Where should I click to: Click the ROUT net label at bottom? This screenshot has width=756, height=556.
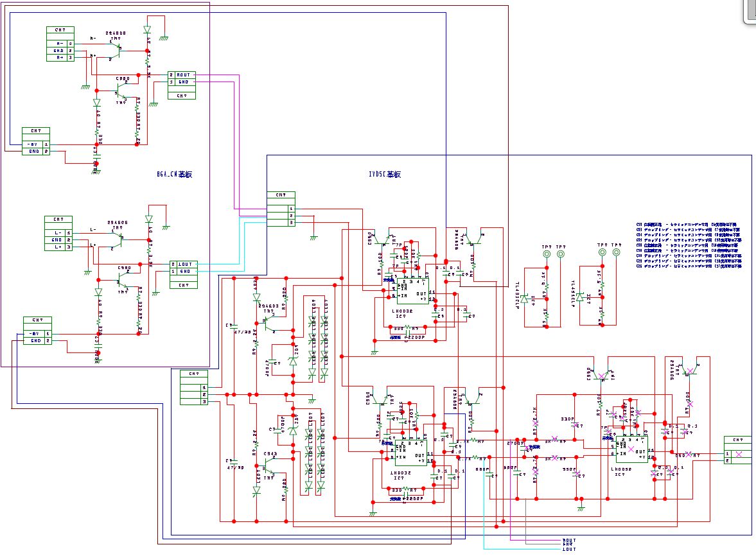(568, 541)
